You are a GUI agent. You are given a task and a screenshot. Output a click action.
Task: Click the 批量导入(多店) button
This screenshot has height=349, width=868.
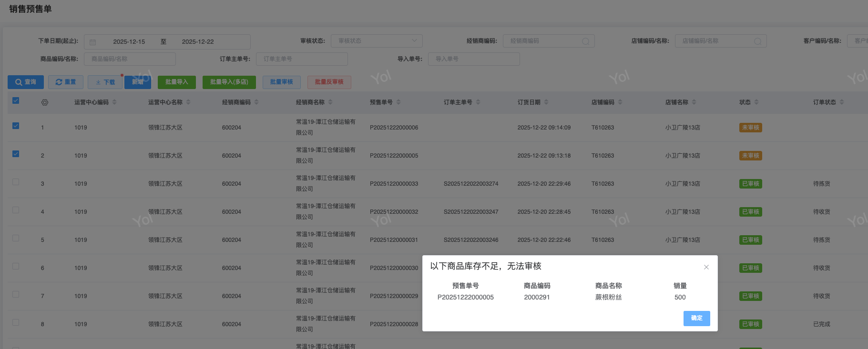click(x=229, y=82)
